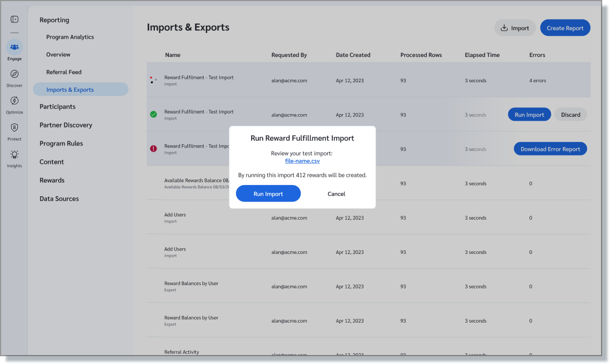Click Download Error Report button
This screenshot has width=610, height=364.
pyautogui.click(x=550, y=149)
